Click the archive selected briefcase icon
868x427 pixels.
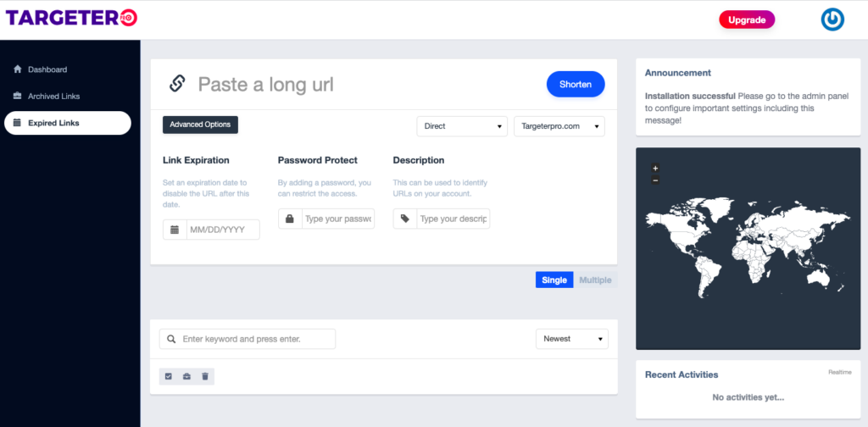pos(186,376)
